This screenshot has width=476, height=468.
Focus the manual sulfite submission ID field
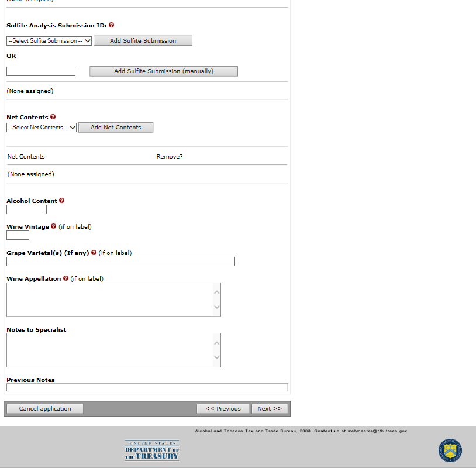click(41, 71)
